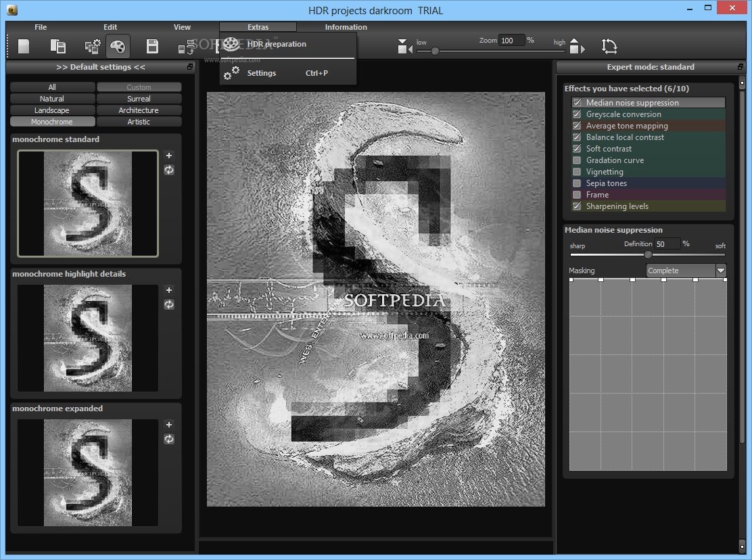Select the Surreal preset category

tap(139, 99)
